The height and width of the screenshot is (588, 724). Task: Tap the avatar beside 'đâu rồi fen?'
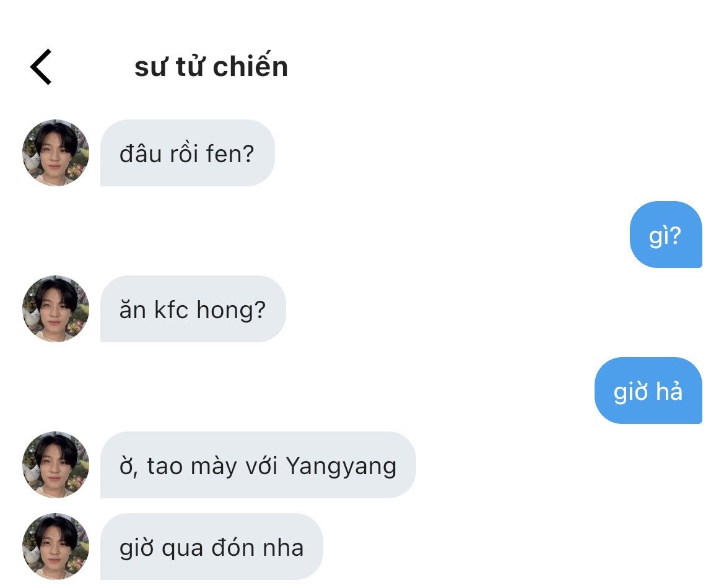point(56,153)
